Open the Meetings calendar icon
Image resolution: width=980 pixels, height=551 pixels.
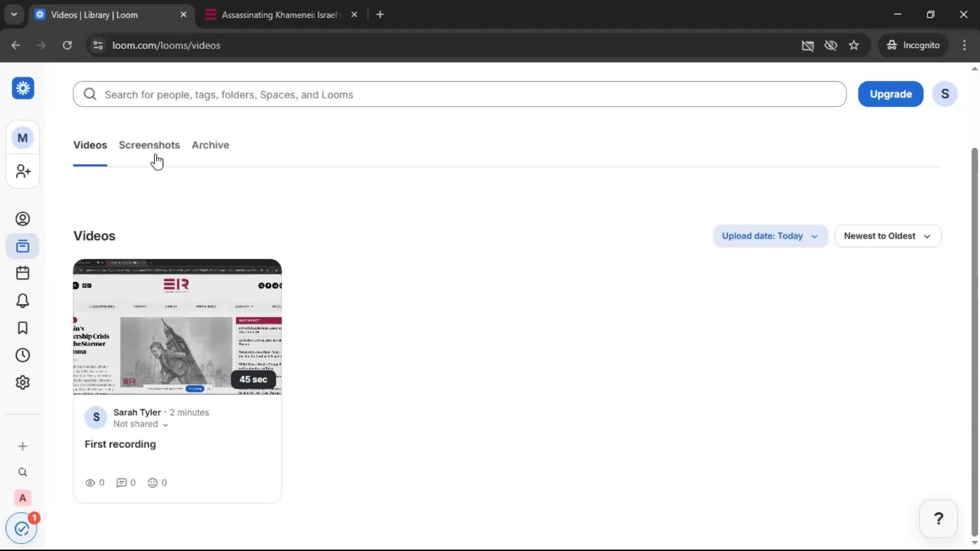pos(22,273)
